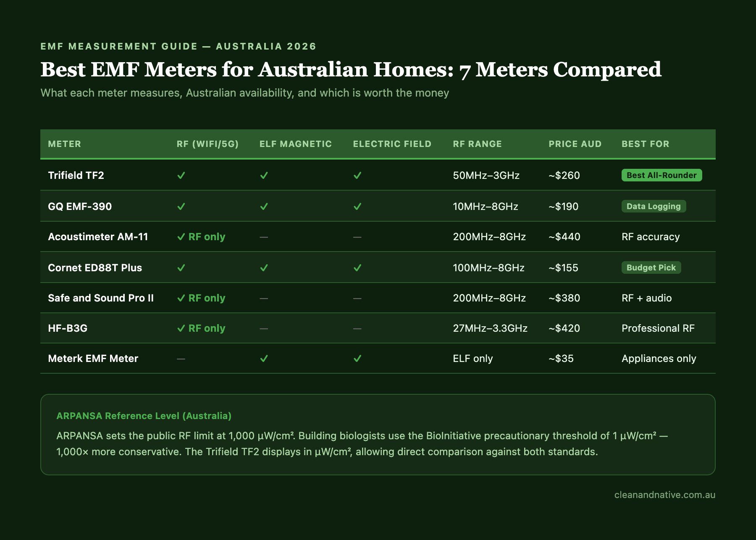
Task: Click the RF checkmark for Trifield TF2
Action: pyautogui.click(x=181, y=176)
